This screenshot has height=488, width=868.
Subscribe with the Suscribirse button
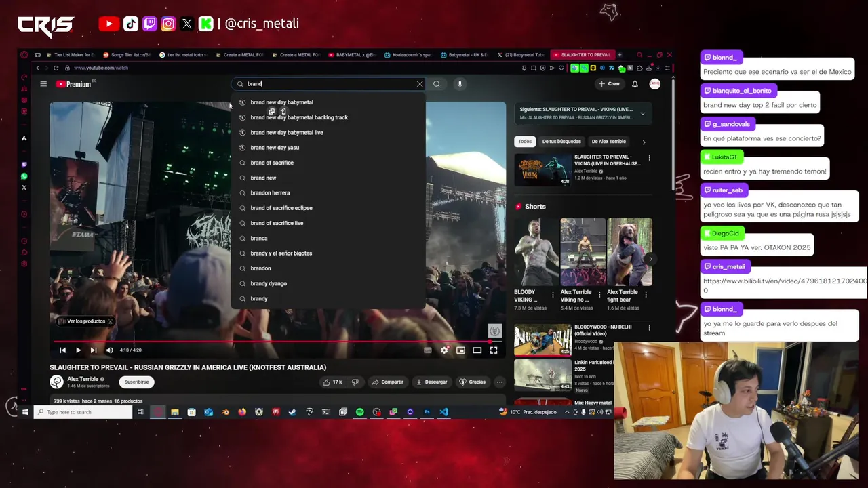(x=136, y=382)
